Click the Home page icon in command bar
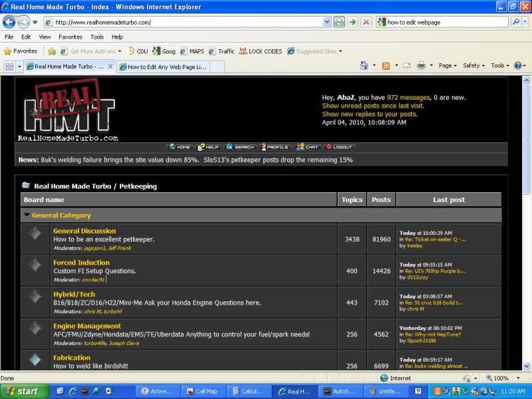The width and height of the screenshot is (532, 399). tap(364, 65)
